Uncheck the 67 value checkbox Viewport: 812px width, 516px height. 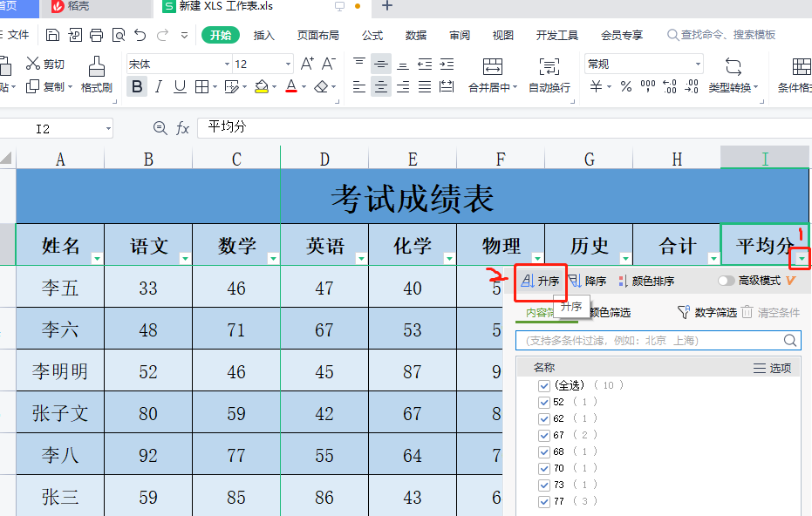(544, 435)
